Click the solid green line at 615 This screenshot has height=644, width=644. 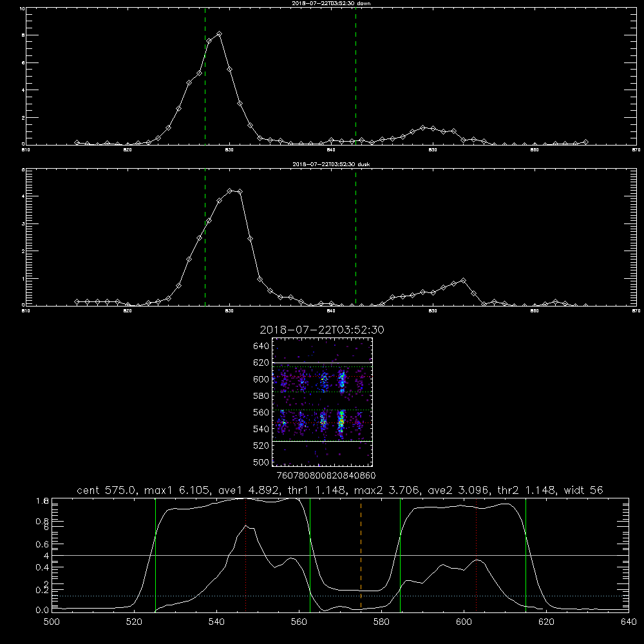(526, 555)
